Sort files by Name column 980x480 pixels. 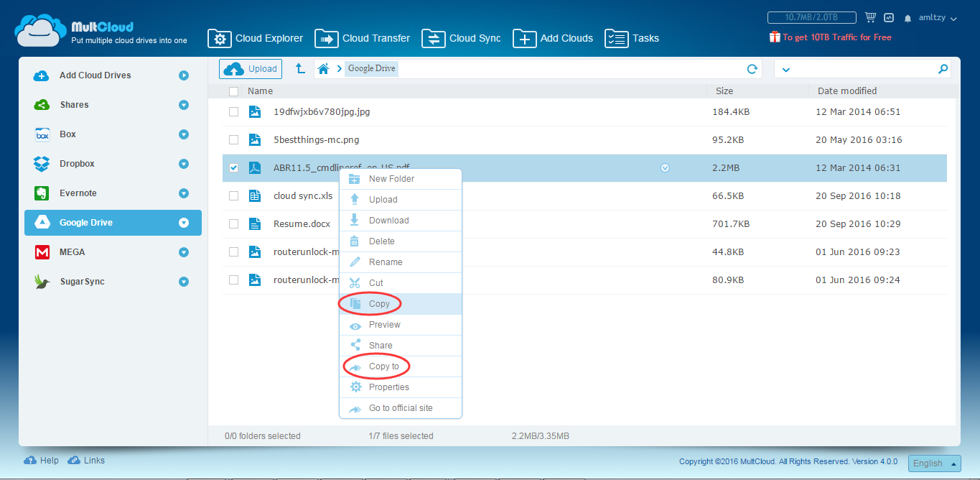(x=260, y=91)
